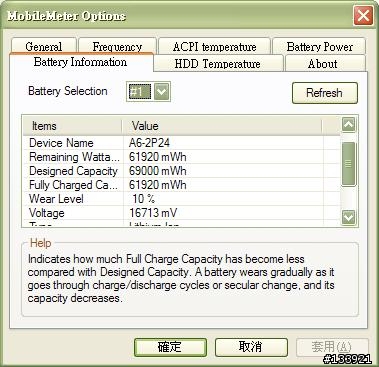Go to the Battery Power tab

point(319,46)
